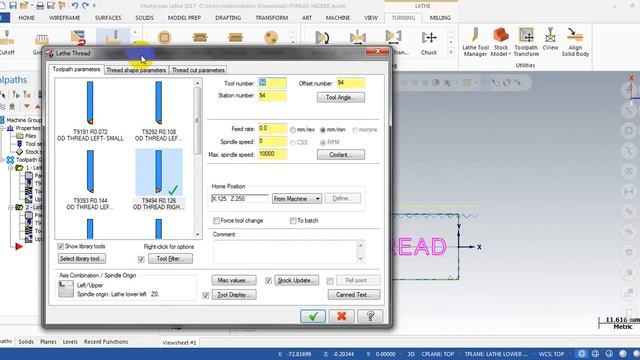640x360 pixels.
Task: Click red insert arrow in toolpaths tree
Action: 19,246
